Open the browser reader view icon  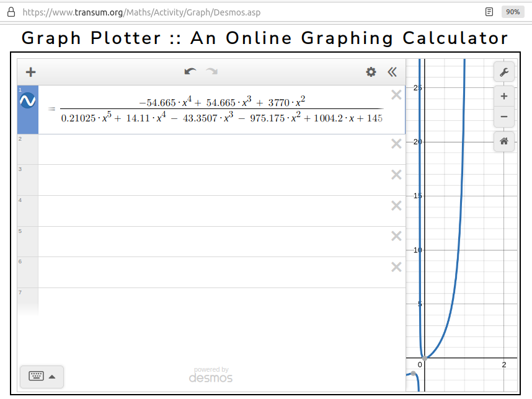tap(489, 12)
